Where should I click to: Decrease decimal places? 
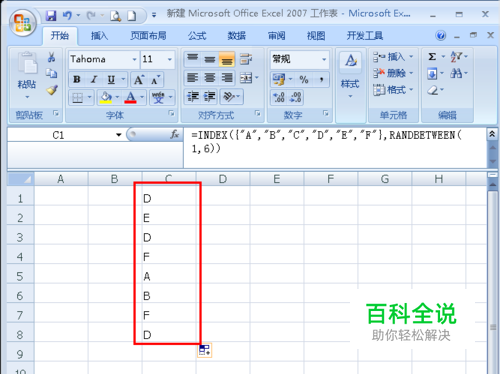coord(296,97)
